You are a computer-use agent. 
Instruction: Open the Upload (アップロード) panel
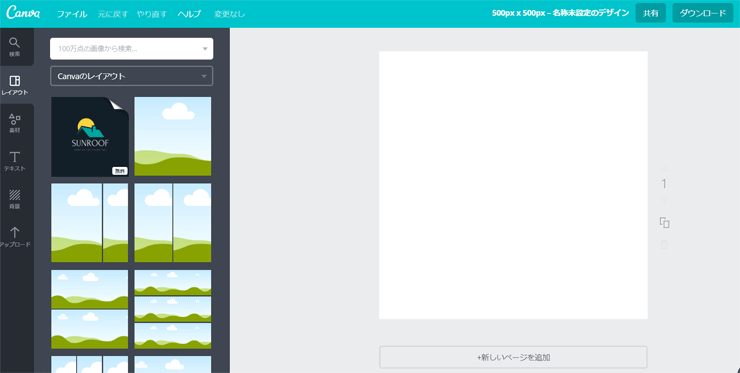pos(15,237)
